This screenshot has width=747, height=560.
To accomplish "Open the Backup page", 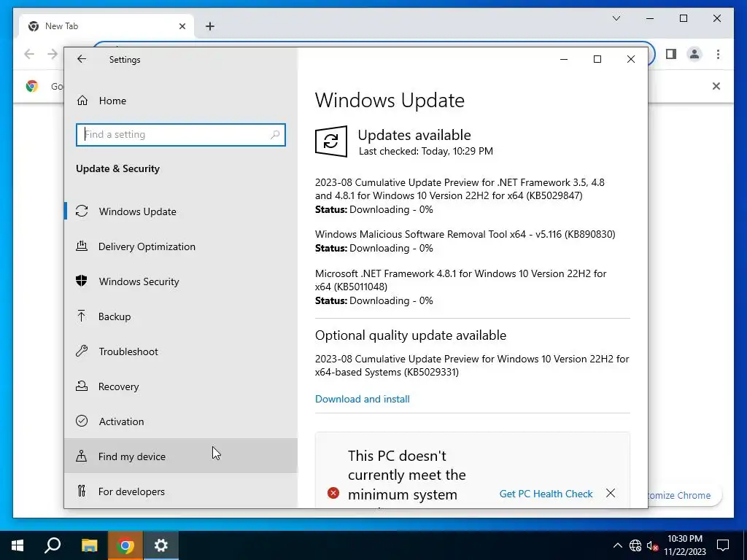I will click(x=181, y=316).
